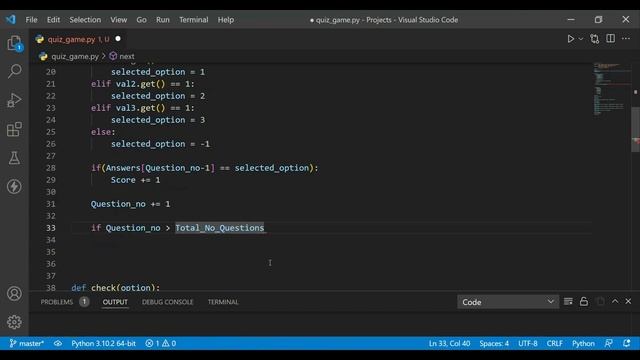Click the eye watch icon in status bar
640x360 pixels.
pyautogui.click(x=58, y=343)
